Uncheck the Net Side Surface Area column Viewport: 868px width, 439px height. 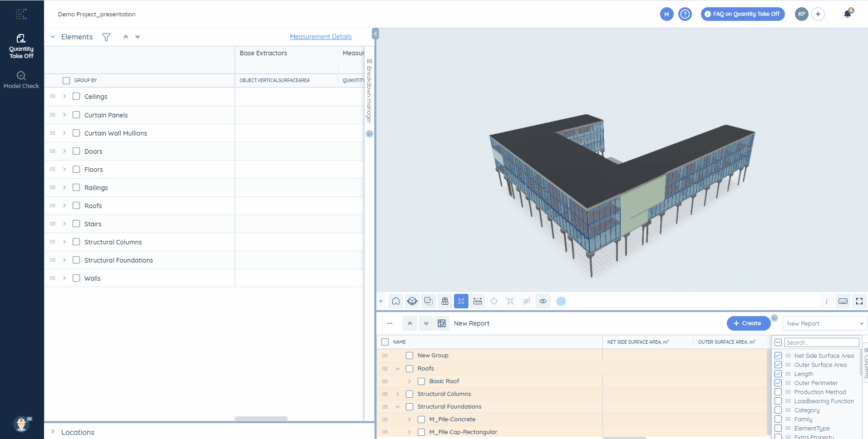(x=778, y=356)
